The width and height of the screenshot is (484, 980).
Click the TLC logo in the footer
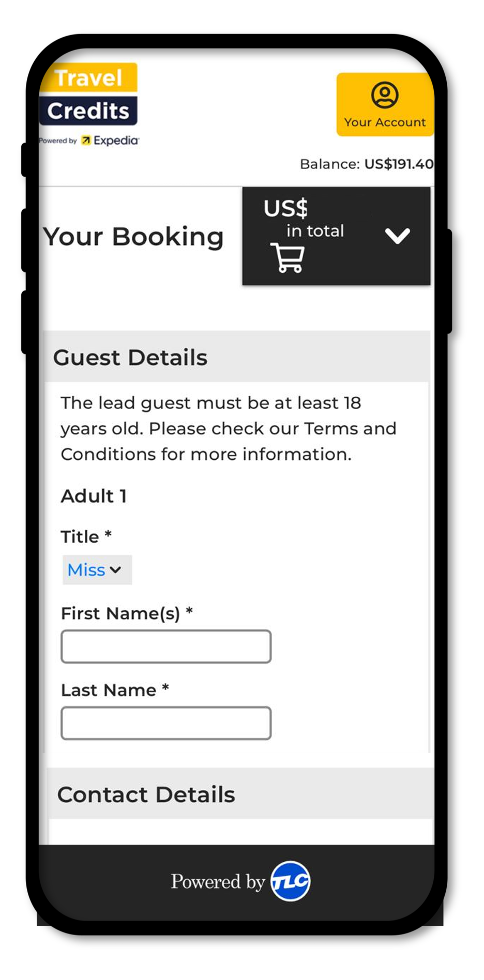point(291,881)
